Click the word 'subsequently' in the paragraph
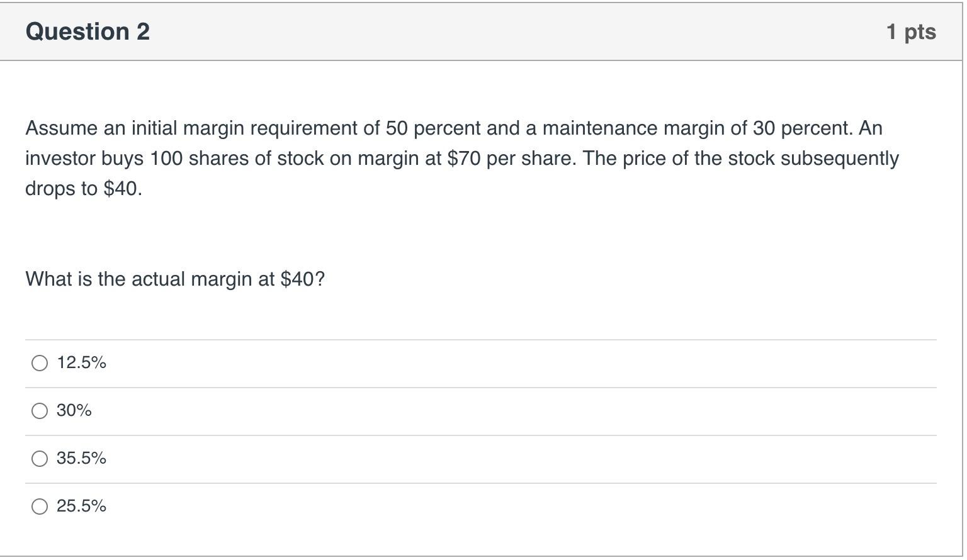Image resolution: width=967 pixels, height=560 pixels. [840, 159]
